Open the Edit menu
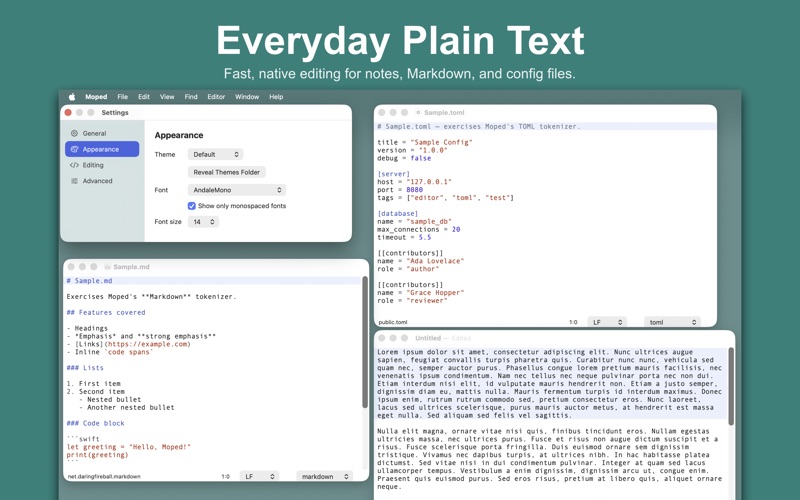 [x=144, y=96]
